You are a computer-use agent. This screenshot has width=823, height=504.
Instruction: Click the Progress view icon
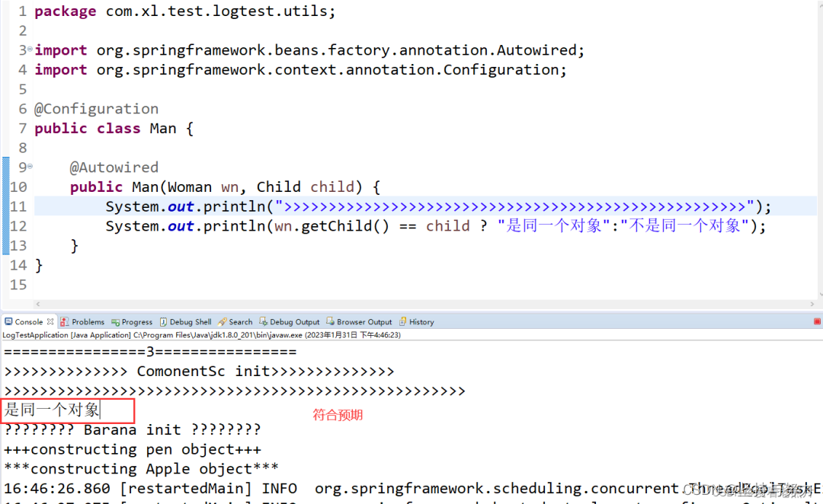[x=117, y=321]
